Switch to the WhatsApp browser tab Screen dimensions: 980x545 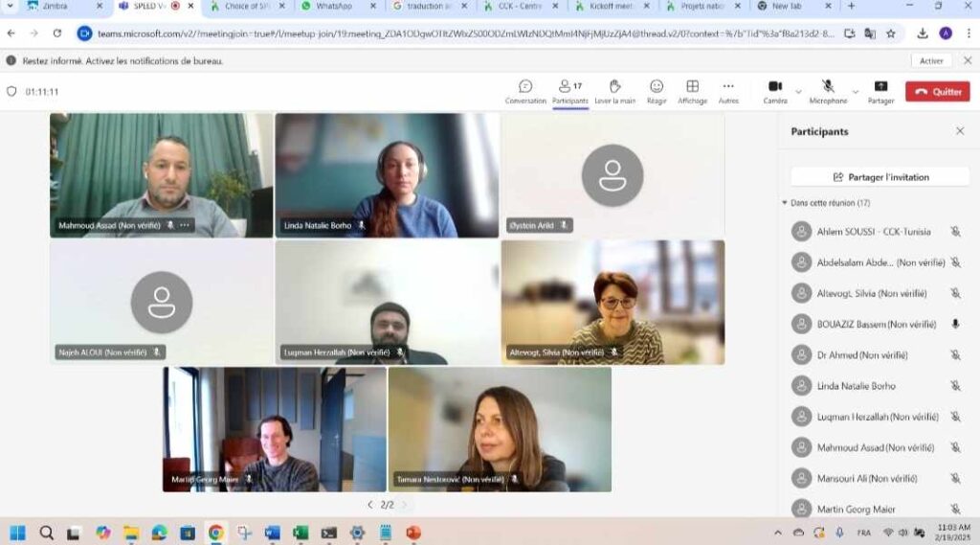click(x=333, y=7)
